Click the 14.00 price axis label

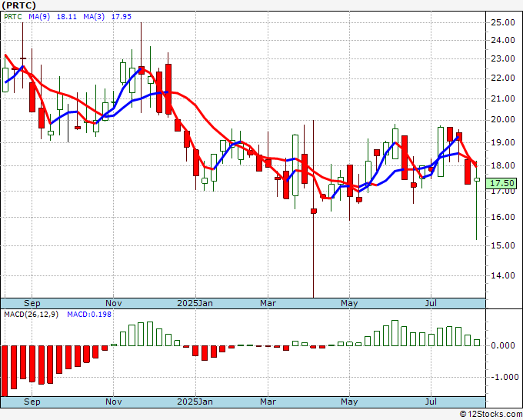(503, 275)
